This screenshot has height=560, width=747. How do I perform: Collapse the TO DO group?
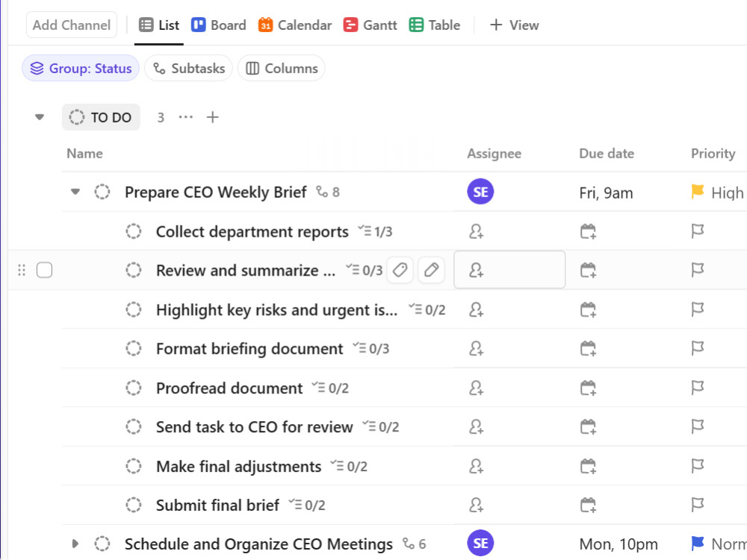(40, 117)
